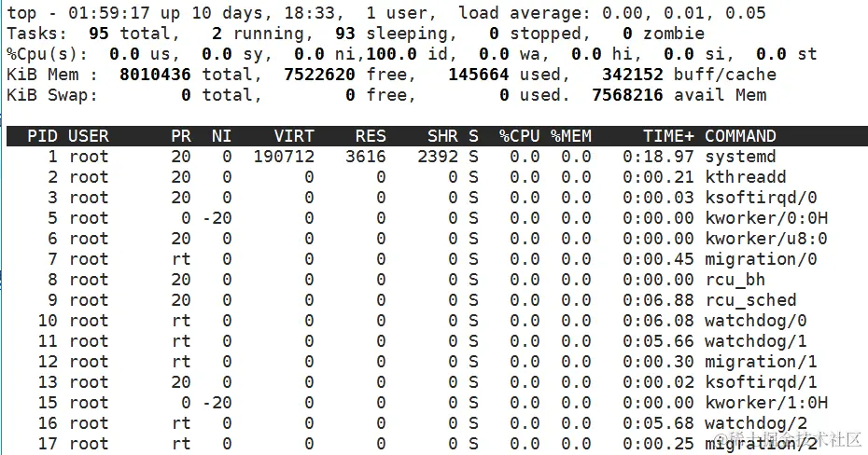Click the VIRT column header
The image size is (868, 455).
coord(294,136)
